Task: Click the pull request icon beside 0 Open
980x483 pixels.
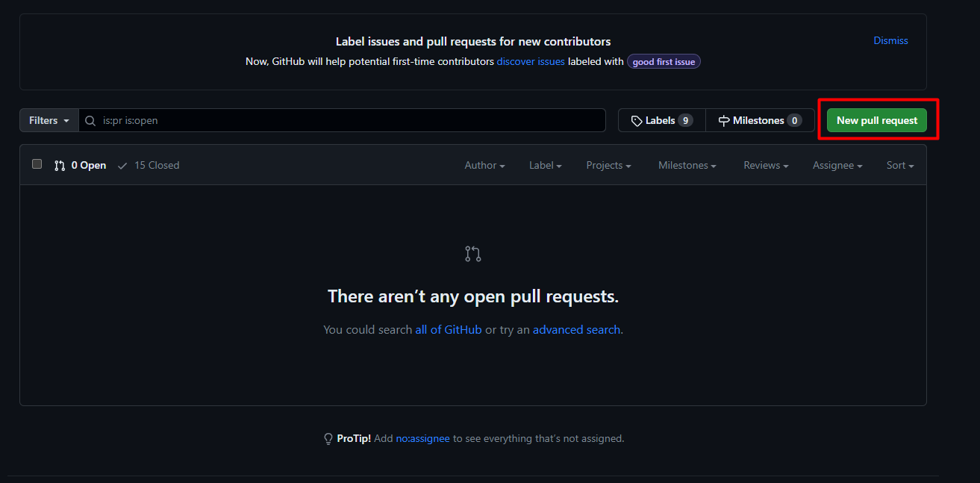Action: (x=60, y=166)
